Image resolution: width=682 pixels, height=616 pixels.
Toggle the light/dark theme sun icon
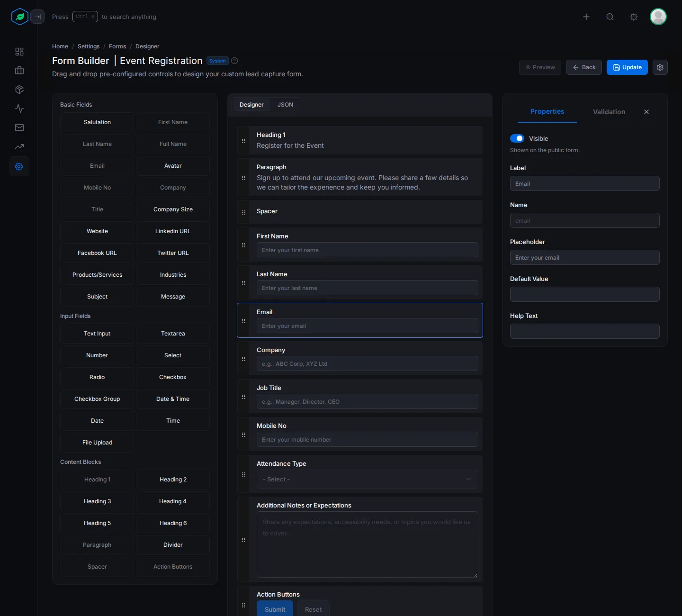(634, 17)
